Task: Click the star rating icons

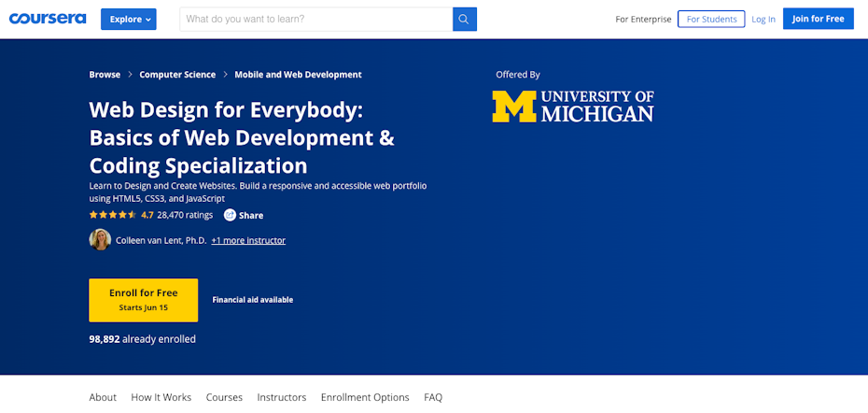Action: coord(113,215)
